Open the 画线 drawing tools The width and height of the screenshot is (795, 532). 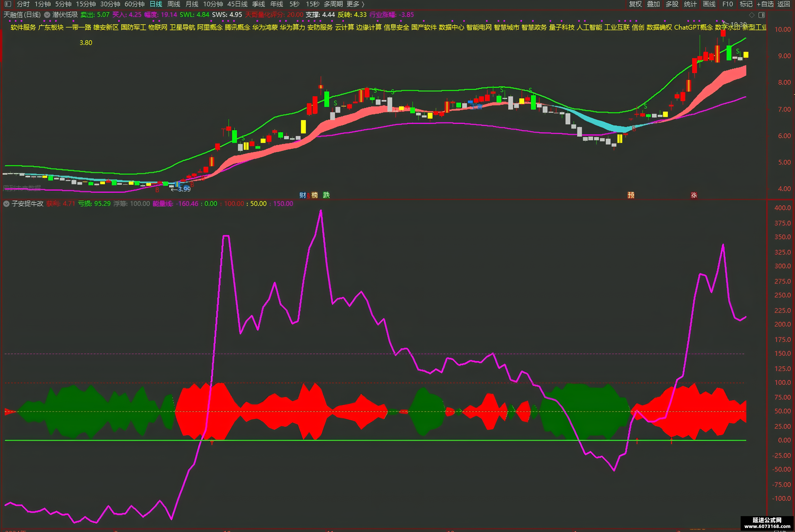pos(709,4)
